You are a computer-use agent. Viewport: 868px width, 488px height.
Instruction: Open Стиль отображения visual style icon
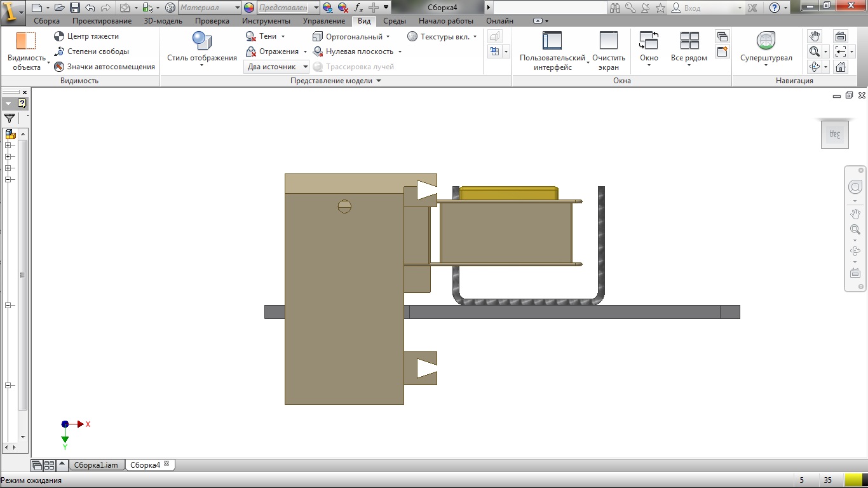(201, 41)
